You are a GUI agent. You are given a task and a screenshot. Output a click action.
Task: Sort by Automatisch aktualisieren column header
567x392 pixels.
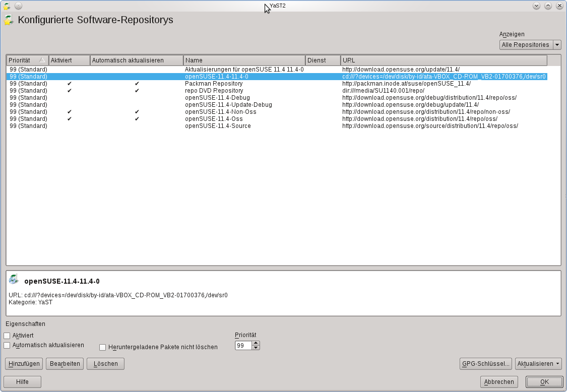pos(137,60)
